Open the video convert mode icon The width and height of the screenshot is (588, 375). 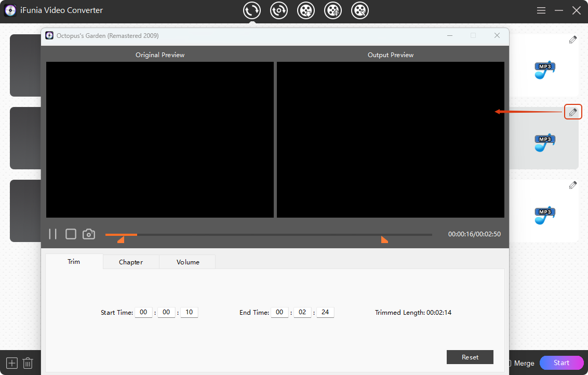252,10
